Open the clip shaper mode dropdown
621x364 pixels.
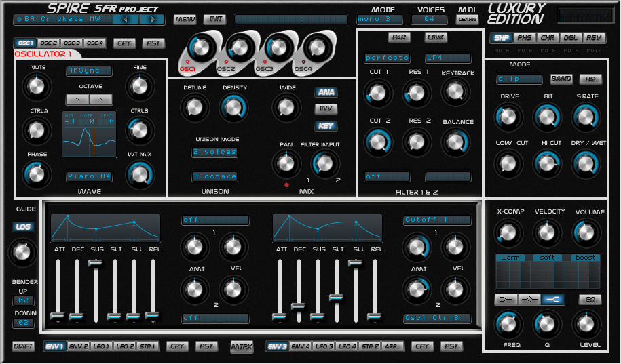[520, 79]
